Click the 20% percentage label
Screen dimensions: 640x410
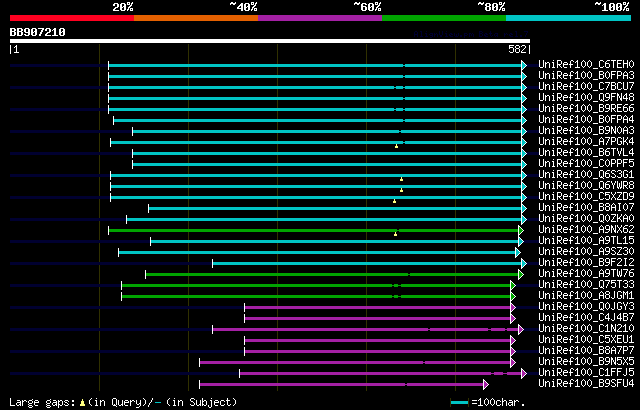pos(122,7)
